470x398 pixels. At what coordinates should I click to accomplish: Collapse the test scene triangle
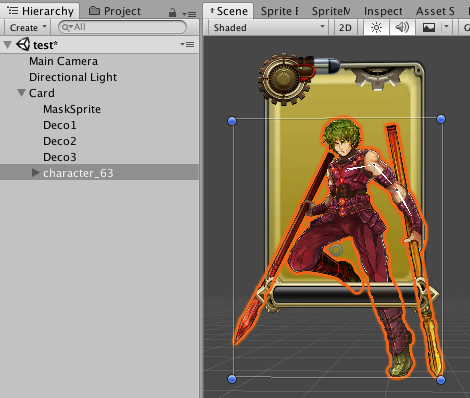pyautogui.click(x=7, y=45)
